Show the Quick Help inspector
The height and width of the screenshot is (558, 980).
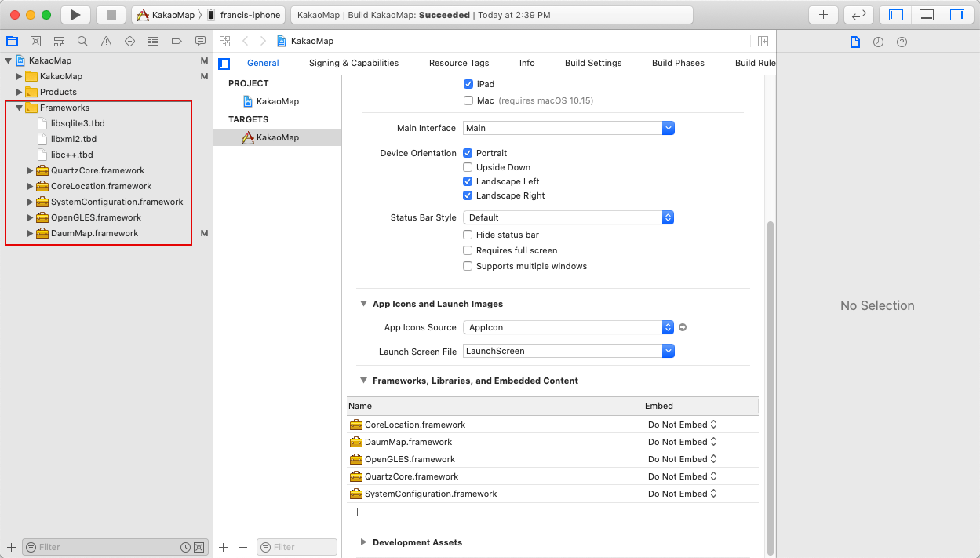pyautogui.click(x=902, y=42)
